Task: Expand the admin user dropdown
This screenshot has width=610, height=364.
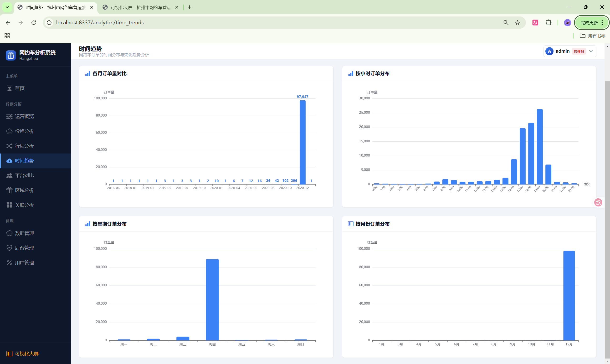Action: (591, 51)
